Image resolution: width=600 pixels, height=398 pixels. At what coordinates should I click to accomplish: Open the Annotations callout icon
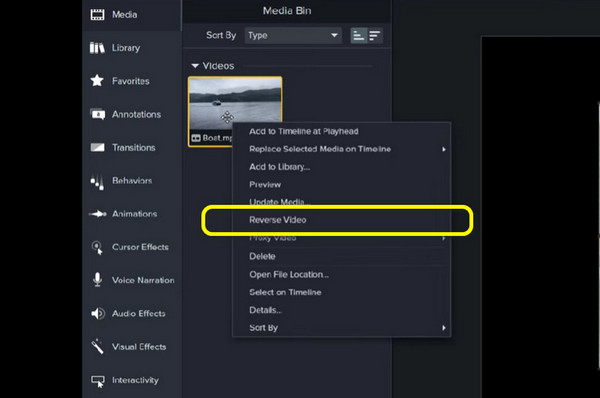(98, 114)
